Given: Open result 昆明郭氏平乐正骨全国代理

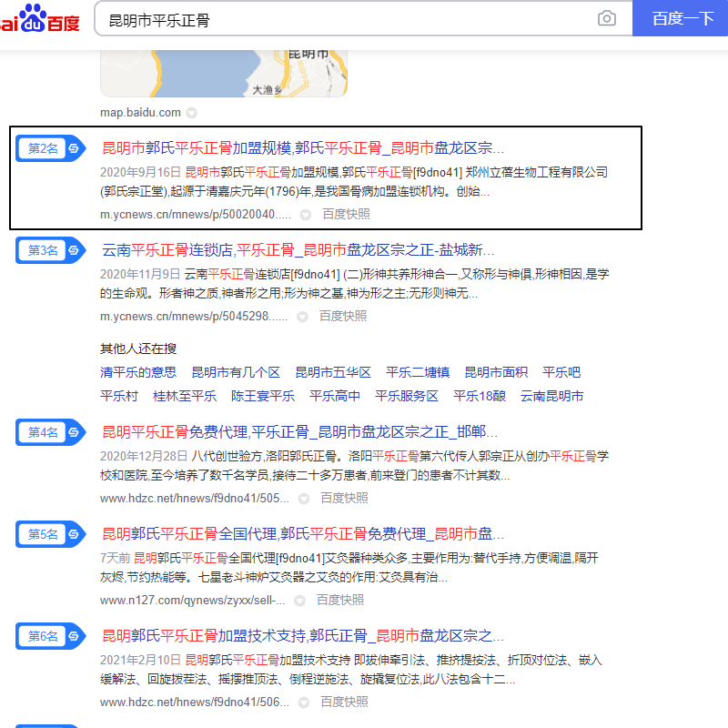Looking at the screenshot, I should tap(303, 534).
